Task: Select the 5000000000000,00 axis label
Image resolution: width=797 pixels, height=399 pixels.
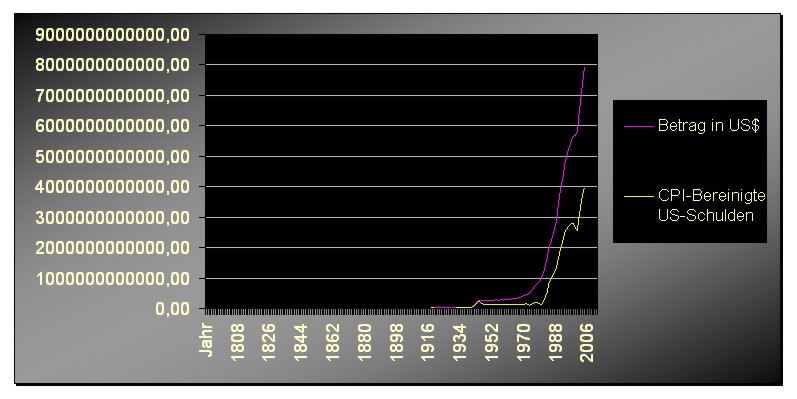Action: (112, 157)
